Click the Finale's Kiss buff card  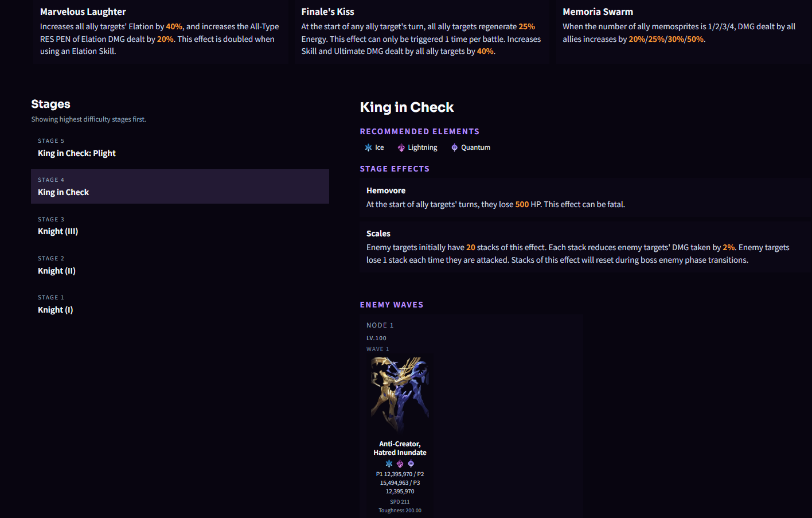[x=422, y=31]
